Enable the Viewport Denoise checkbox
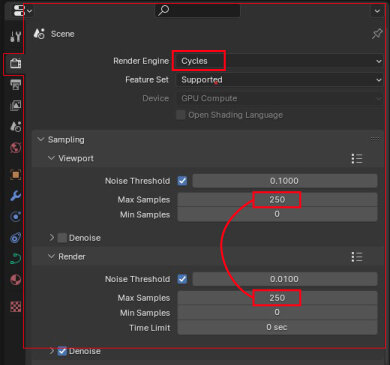The height and width of the screenshot is (365, 390). 62,238
